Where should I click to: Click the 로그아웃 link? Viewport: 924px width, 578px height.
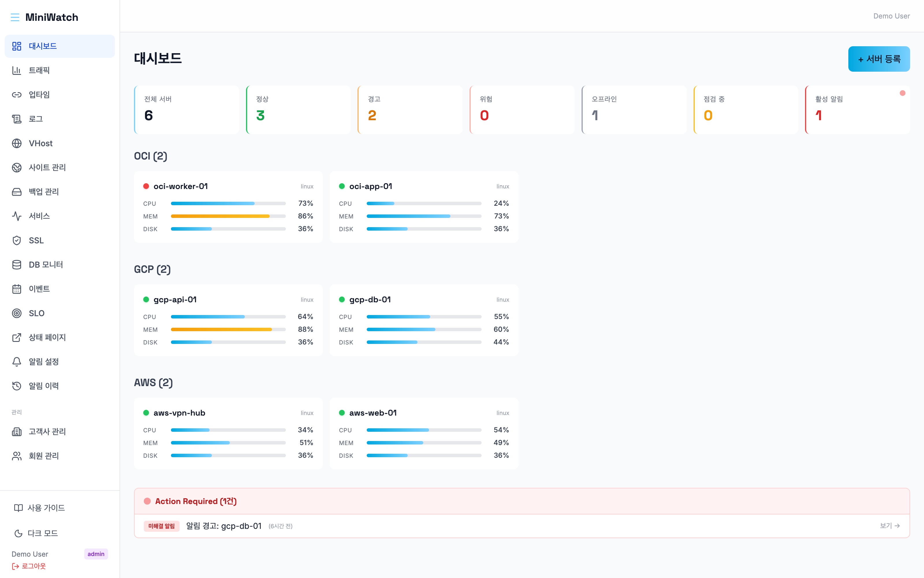click(29, 566)
